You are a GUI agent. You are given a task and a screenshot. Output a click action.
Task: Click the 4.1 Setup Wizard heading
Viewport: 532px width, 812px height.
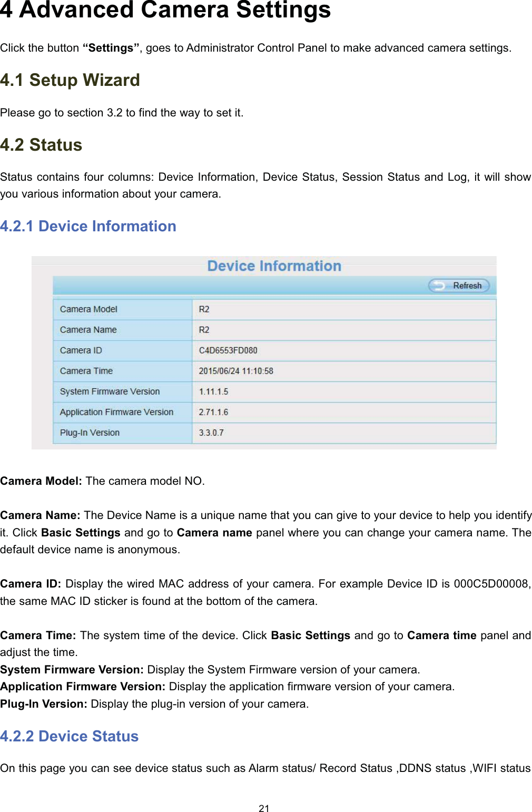point(70,80)
